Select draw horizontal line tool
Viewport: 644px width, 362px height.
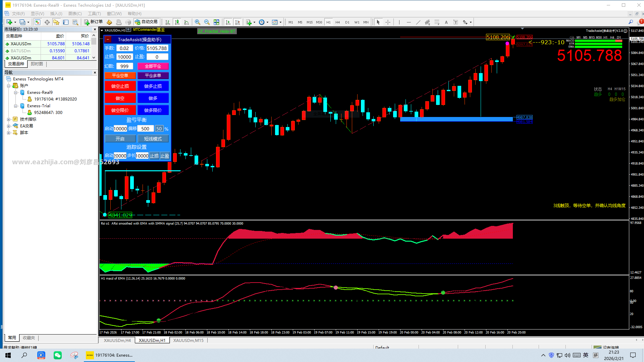(409, 22)
